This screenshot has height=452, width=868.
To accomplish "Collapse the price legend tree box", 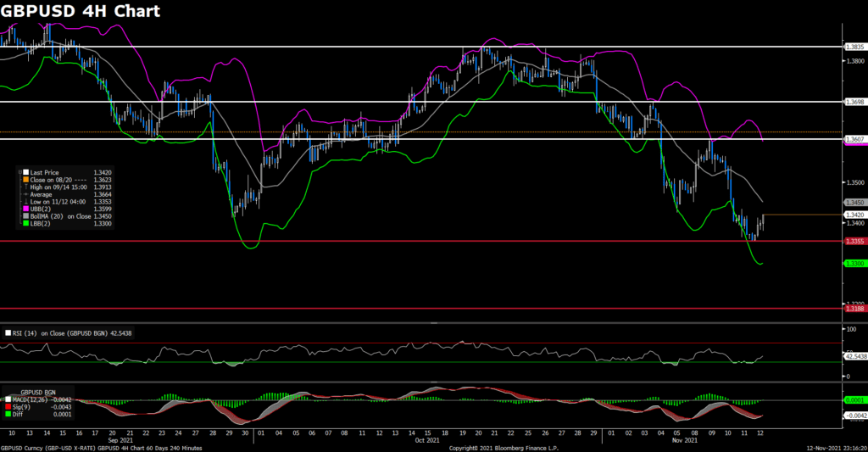I will click(x=20, y=172).
